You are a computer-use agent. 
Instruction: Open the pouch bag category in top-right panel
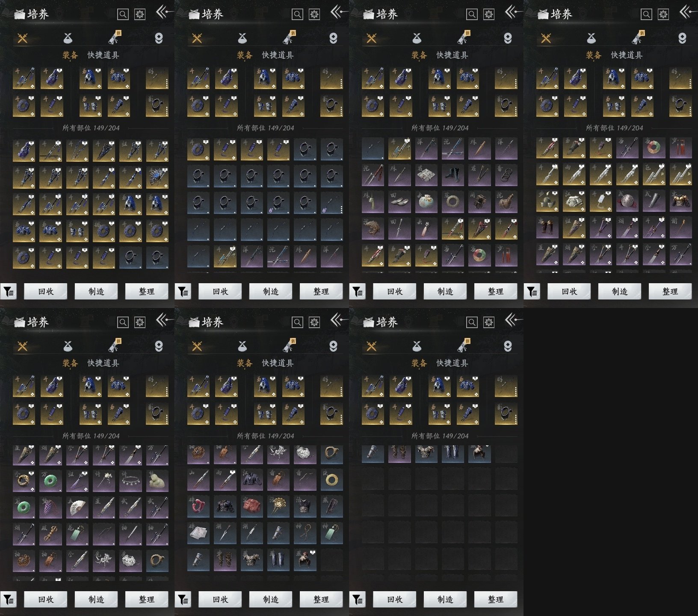tap(591, 38)
